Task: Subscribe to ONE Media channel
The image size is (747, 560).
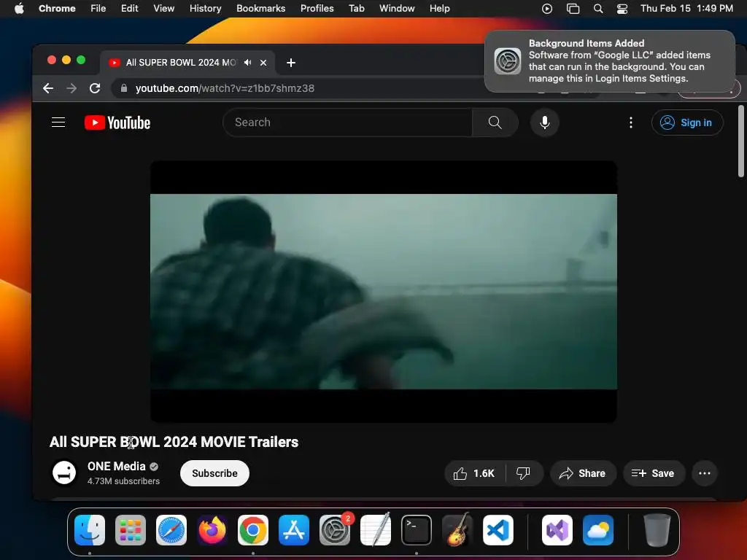Action: [x=215, y=473]
